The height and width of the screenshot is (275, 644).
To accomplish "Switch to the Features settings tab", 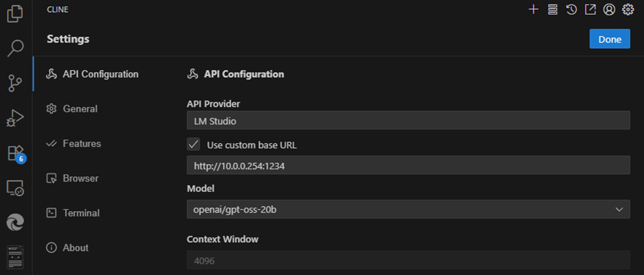I will tap(82, 144).
